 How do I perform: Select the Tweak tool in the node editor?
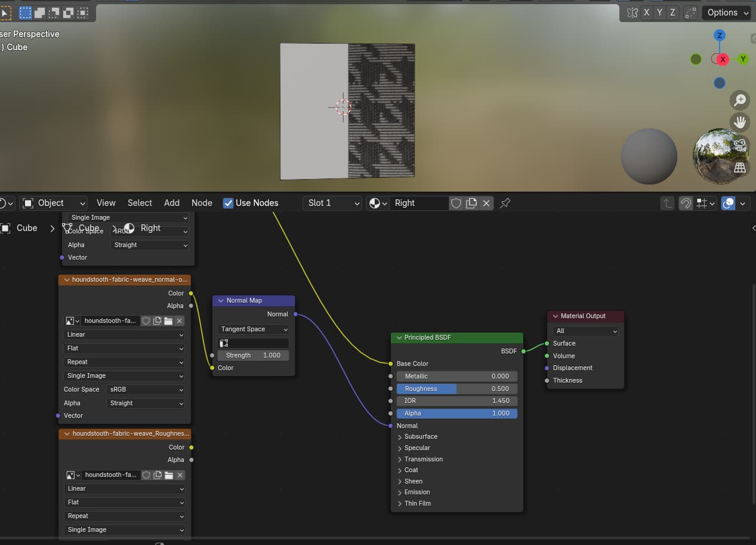click(5, 13)
